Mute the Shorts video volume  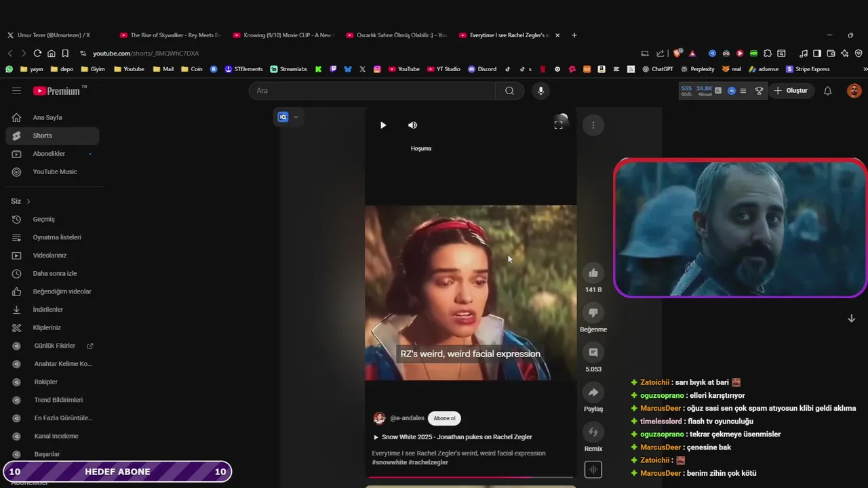point(412,125)
